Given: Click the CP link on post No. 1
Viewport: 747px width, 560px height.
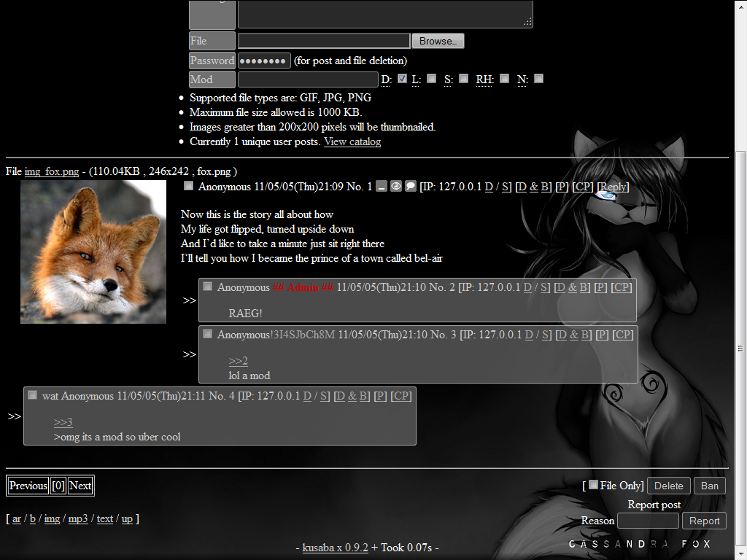Looking at the screenshot, I should click(x=582, y=187).
